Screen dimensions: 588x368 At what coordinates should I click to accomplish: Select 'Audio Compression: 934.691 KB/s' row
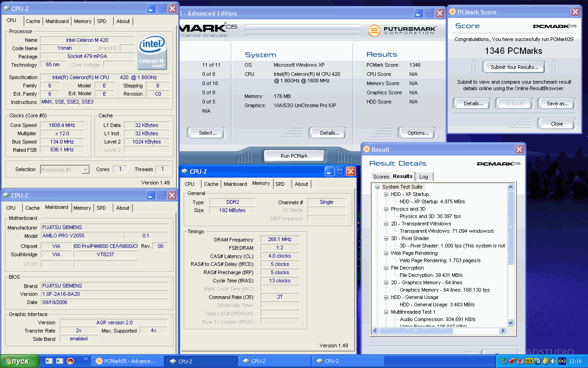(438, 319)
